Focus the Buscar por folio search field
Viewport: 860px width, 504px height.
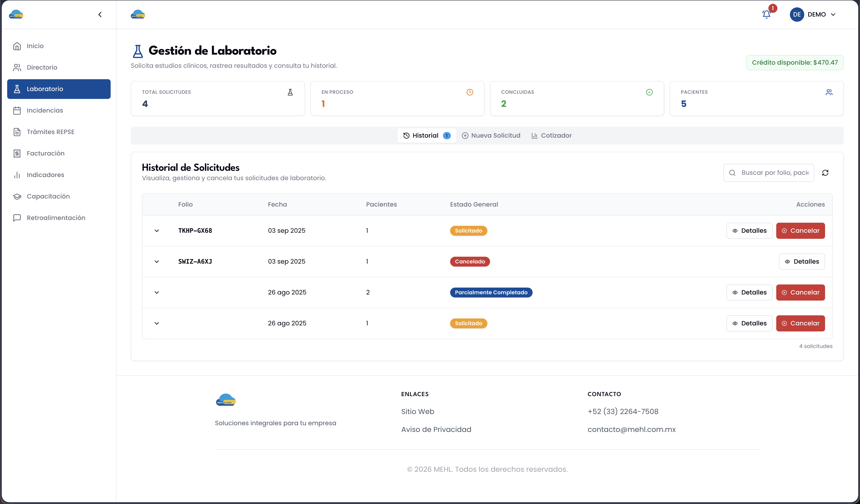point(769,173)
